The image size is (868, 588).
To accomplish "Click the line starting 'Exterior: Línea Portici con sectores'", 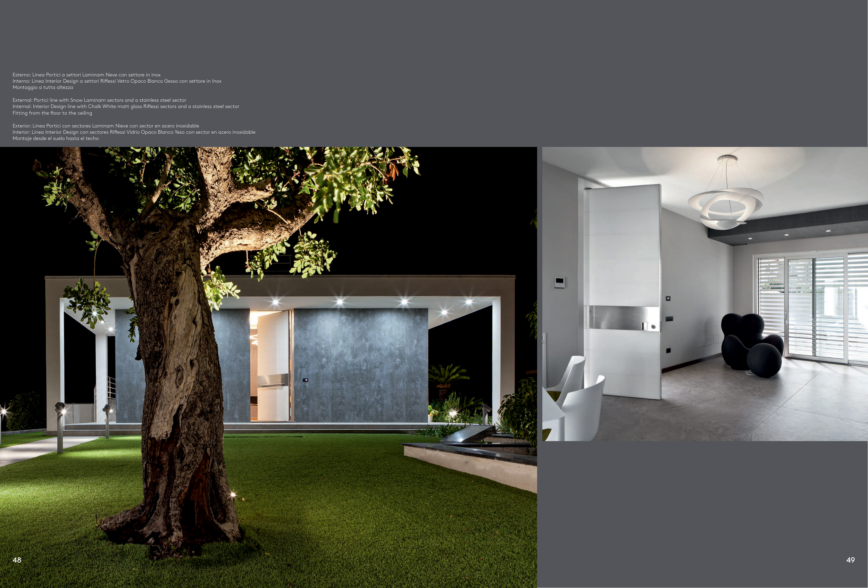I will pyautogui.click(x=106, y=126).
